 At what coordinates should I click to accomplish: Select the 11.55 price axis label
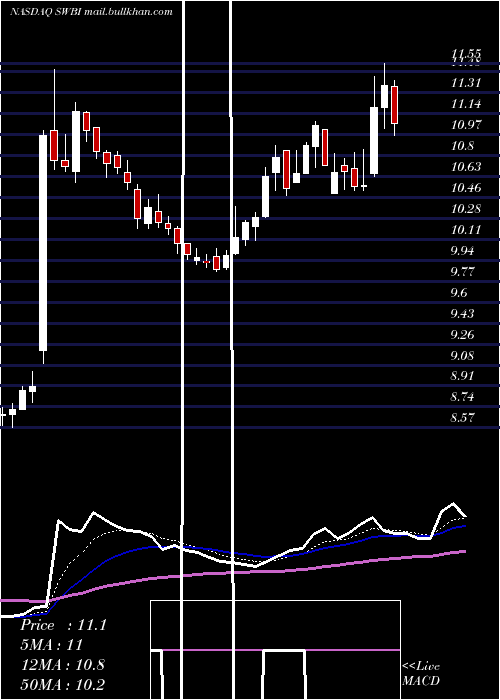[x=466, y=54]
